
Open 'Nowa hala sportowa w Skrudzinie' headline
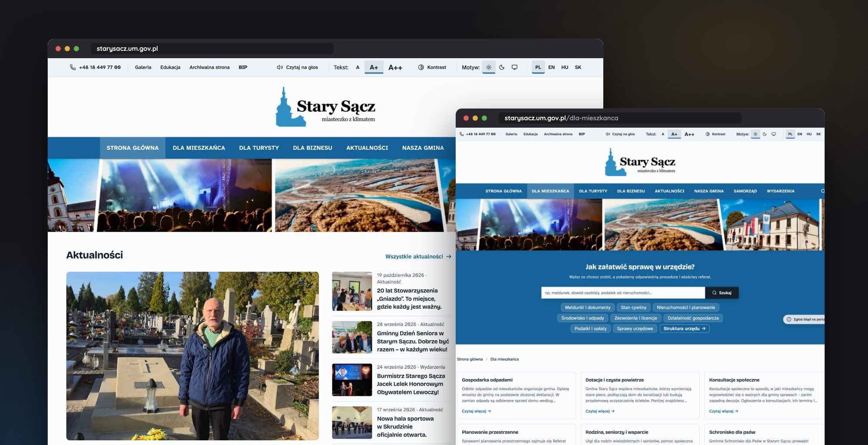click(x=405, y=426)
